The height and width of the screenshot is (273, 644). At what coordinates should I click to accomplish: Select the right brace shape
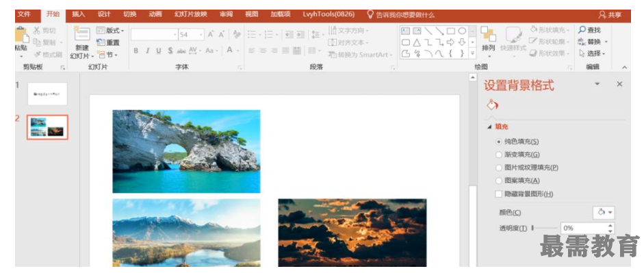tap(462, 53)
